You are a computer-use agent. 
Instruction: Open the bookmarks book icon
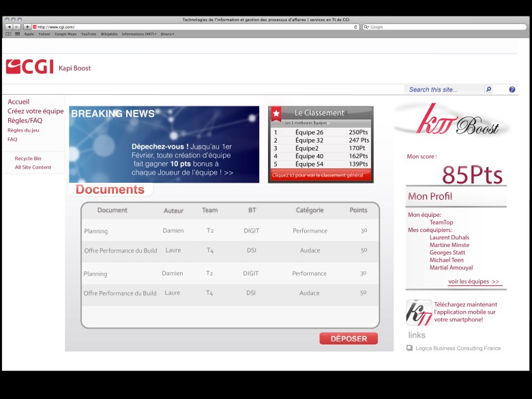[8, 34]
